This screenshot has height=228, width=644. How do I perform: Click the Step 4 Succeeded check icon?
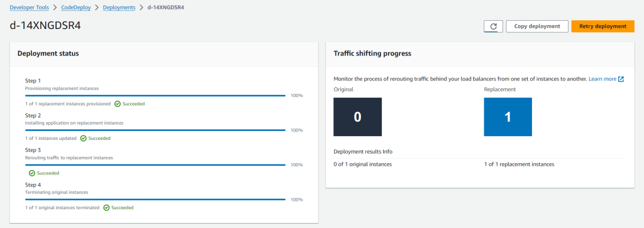pyautogui.click(x=106, y=207)
